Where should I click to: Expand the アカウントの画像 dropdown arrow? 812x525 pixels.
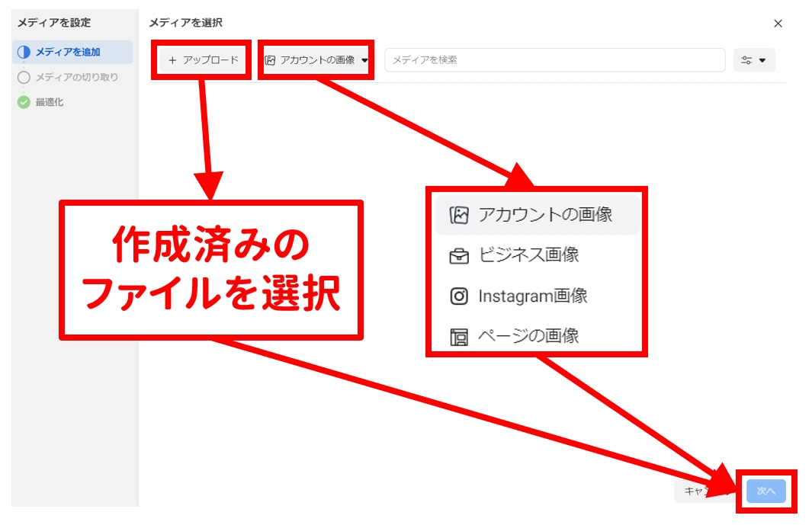tap(364, 60)
